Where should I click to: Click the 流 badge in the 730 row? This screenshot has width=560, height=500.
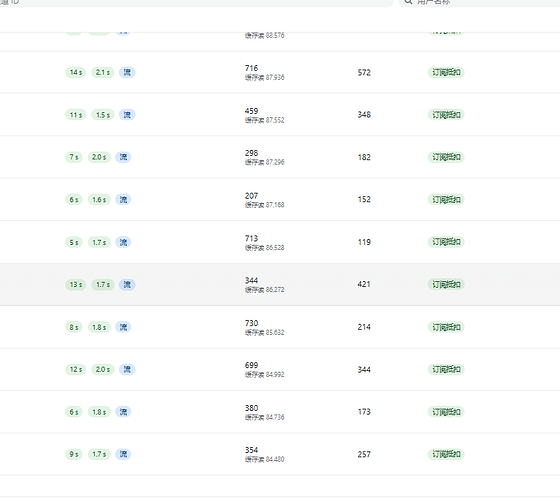(123, 327)
